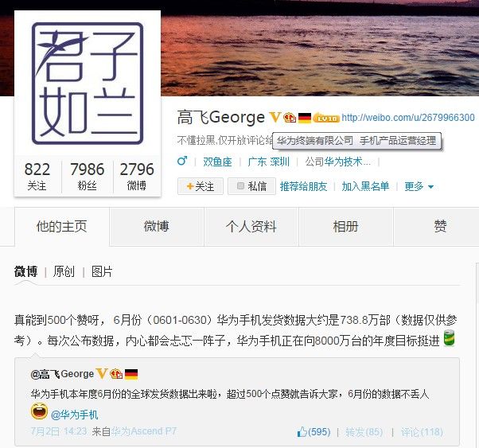The image size is (479, 448).
Task: Expand the 更多 dropdown menu
Action: 419,186
